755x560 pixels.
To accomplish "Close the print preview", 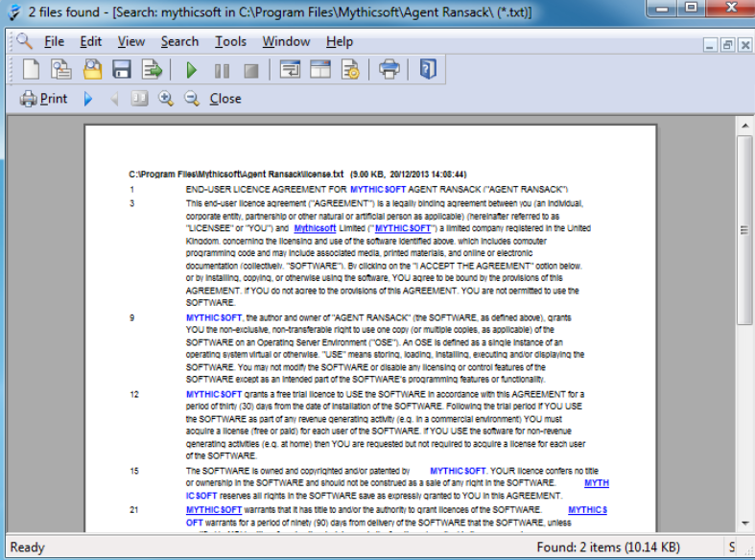I will coord(225,99).
